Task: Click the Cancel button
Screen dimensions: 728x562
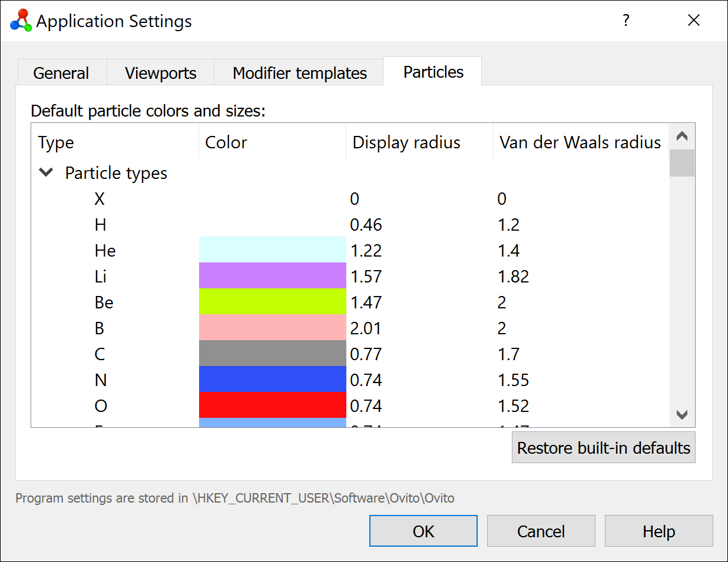Action: coord(541,531)
